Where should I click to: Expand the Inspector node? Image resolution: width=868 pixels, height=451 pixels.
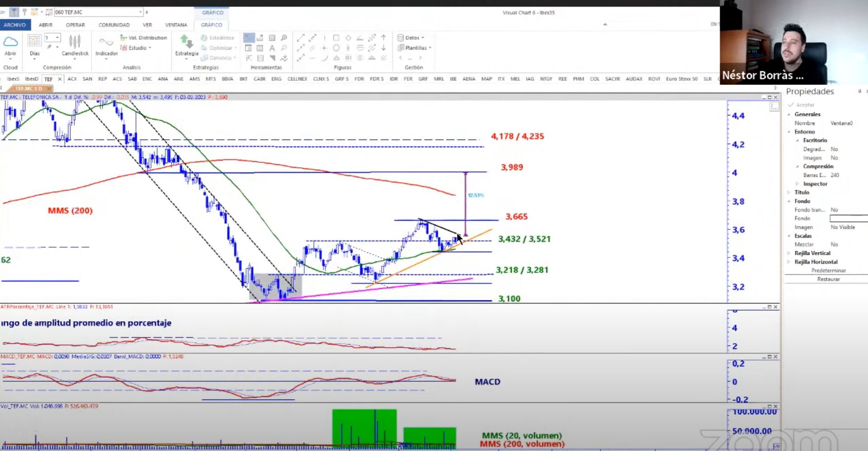point(798,184)
